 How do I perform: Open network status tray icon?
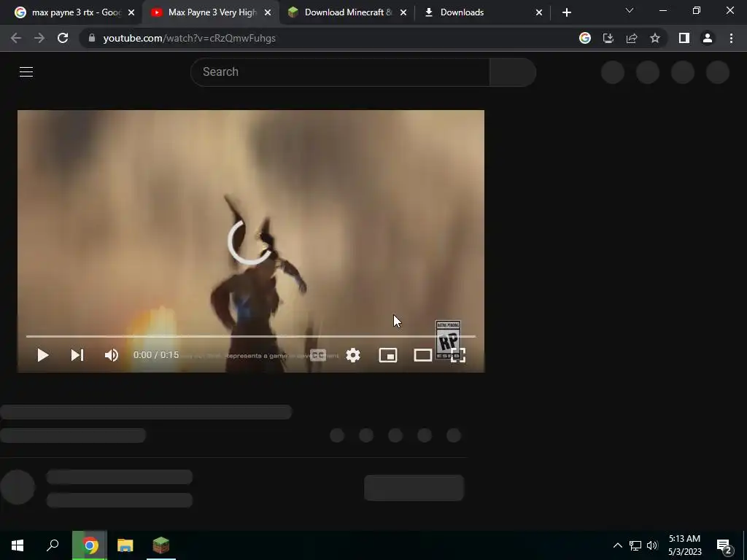[x=635, y=545]
